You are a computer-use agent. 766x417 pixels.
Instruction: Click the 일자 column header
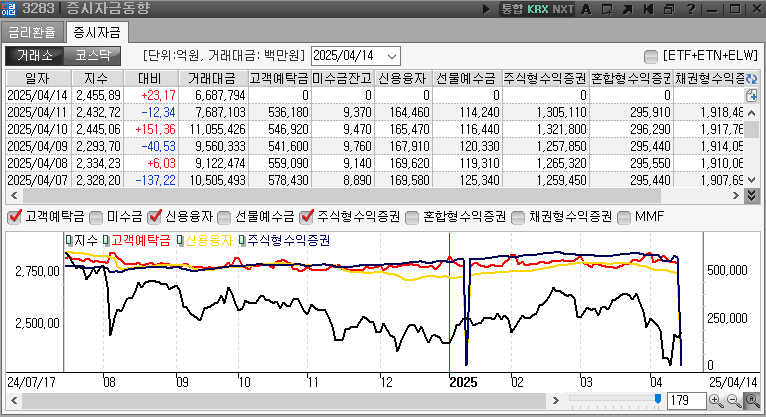[x=38, y=79]
